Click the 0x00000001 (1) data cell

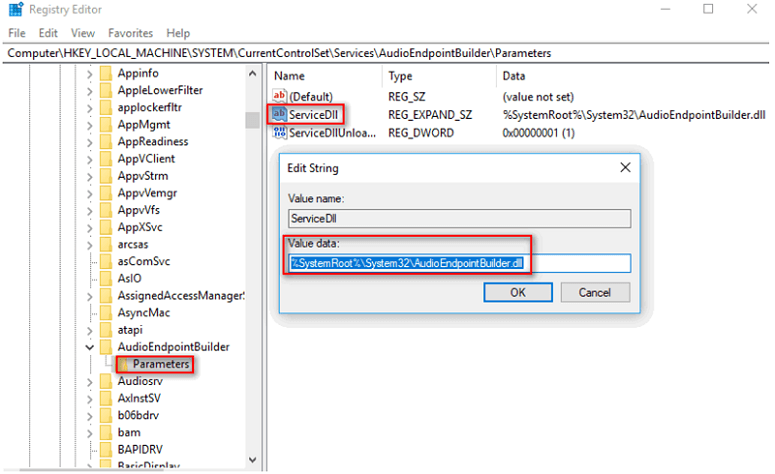pyautogui.click(x=538, y=133)
